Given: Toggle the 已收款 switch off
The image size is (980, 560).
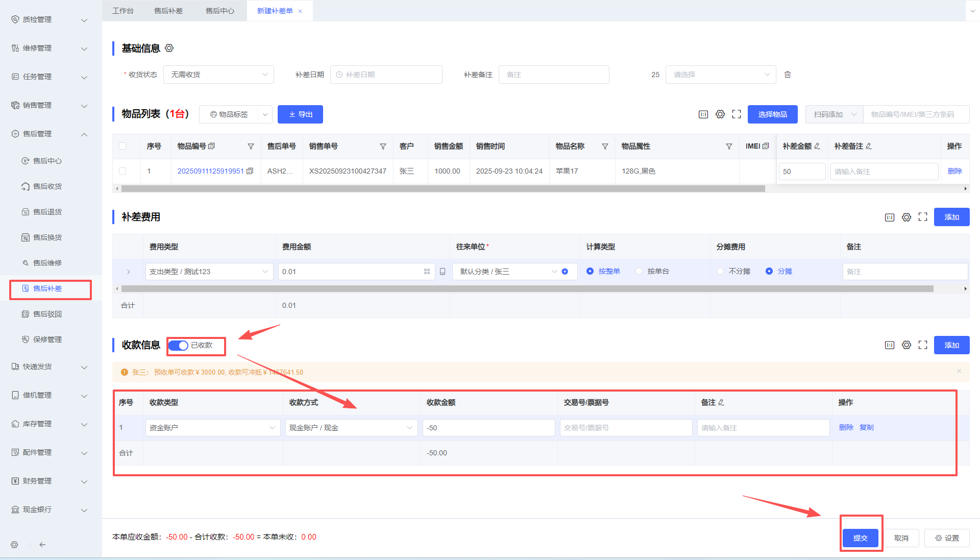Looking at the screenshot, I should (x=179, y=346).
